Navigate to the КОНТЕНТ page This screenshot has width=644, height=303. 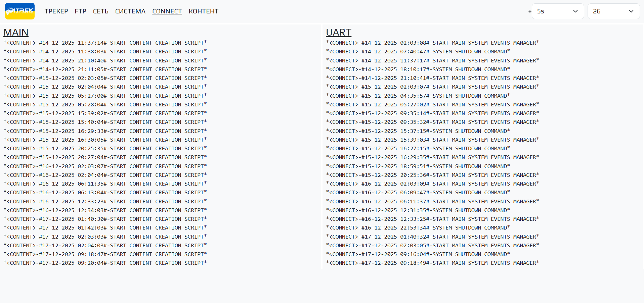[203, 11]
